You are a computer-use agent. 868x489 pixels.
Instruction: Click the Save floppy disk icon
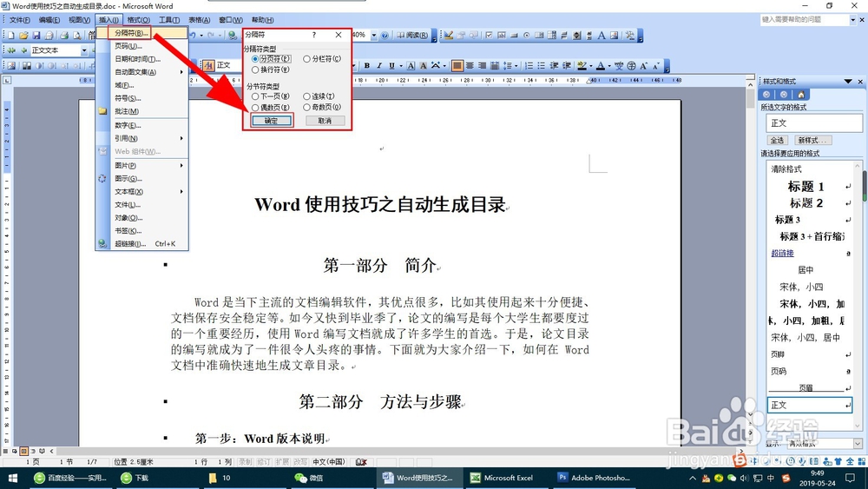pyautogui.click(x=36, y=36)
